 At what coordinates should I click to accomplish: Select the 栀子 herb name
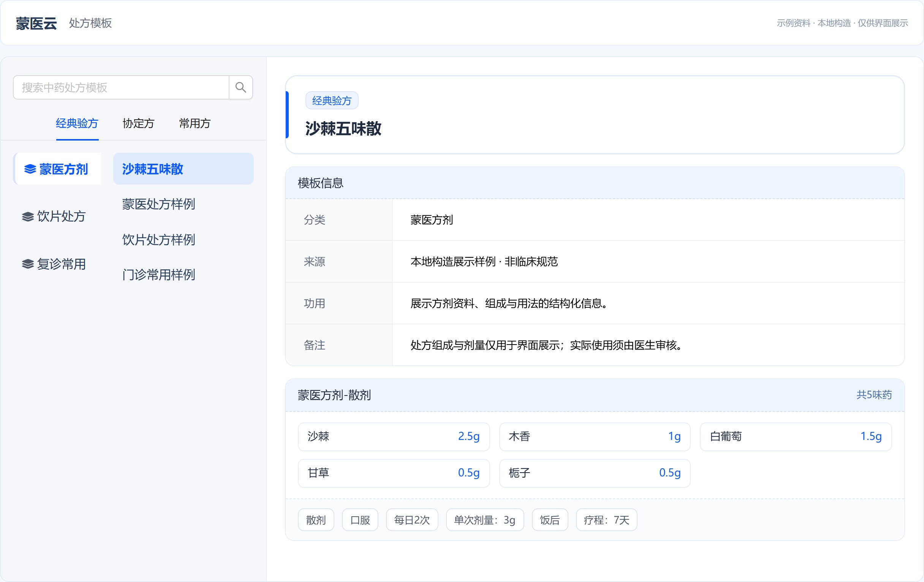[x=519, y=473]
